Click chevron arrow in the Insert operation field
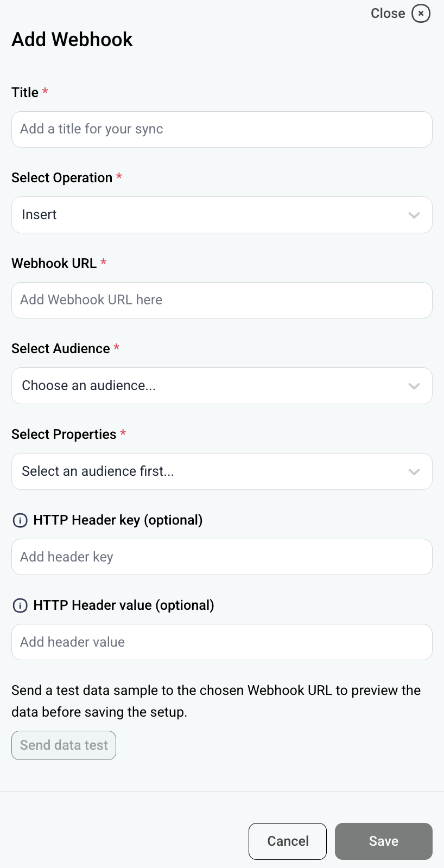 (x=414, y=215)
